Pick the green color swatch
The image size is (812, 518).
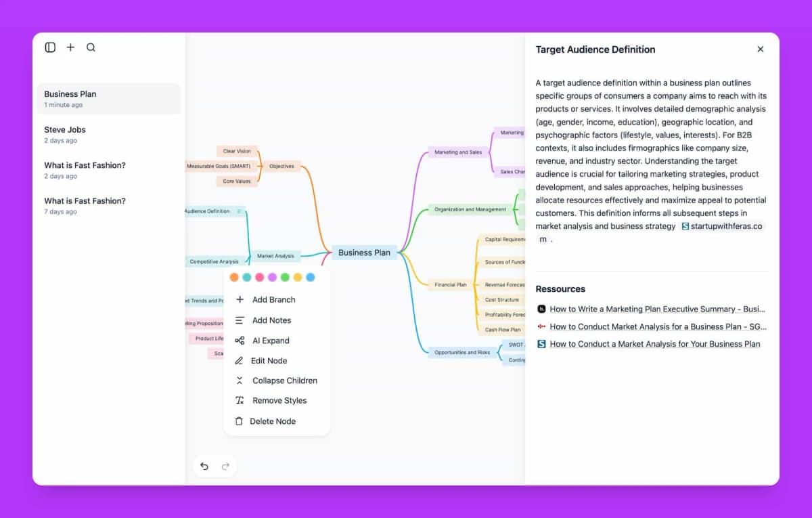[x=285, y=277]
